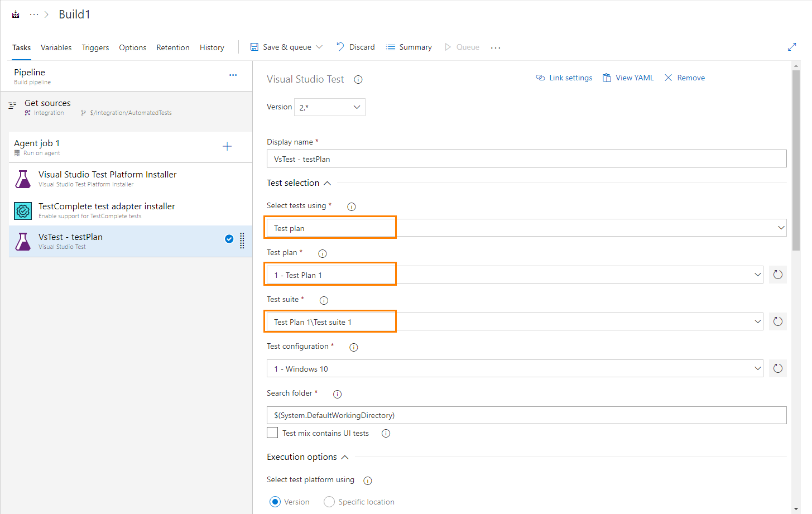Collapse the Test selection section
This screenshot has height=514, width=812.
326,182
